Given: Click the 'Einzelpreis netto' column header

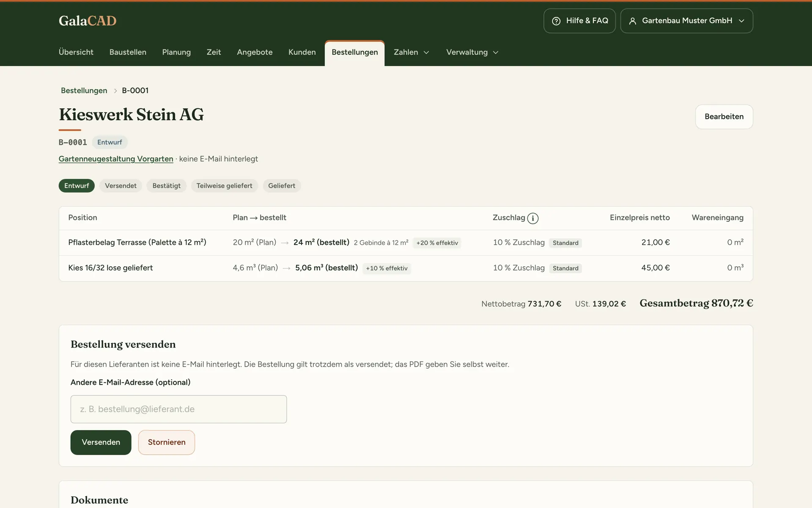Looking at the screenshot, I should [639, 218].
